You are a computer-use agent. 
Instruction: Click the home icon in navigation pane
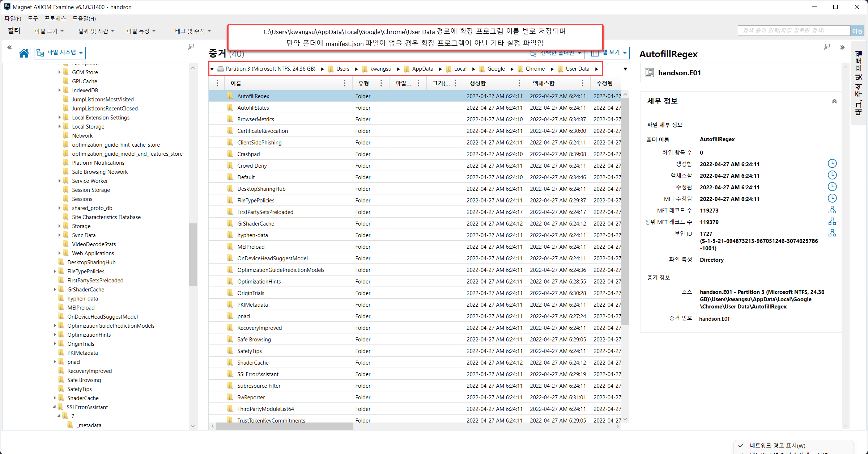click(24, 53)
